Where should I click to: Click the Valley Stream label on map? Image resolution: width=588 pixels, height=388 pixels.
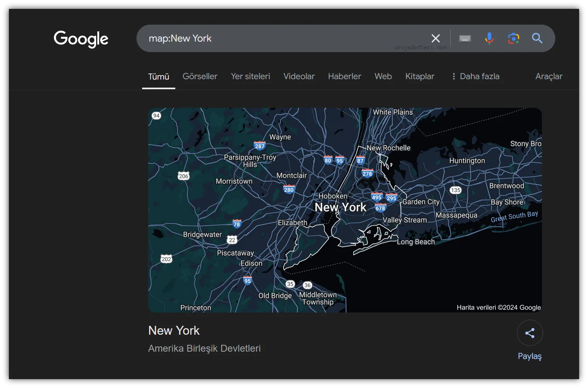[405, 220]
